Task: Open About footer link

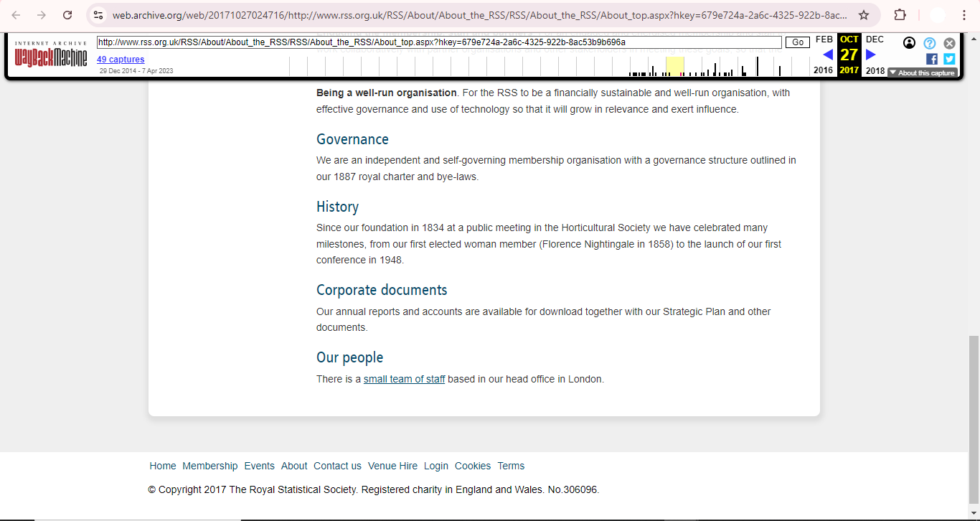Action: [x=294, y=466]
